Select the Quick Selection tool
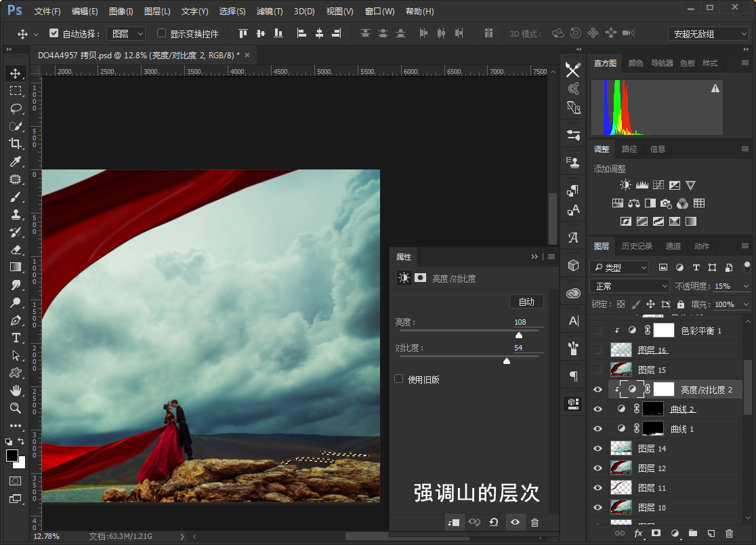This screenshot has width=756, height=545. click(x=16, y=126)
